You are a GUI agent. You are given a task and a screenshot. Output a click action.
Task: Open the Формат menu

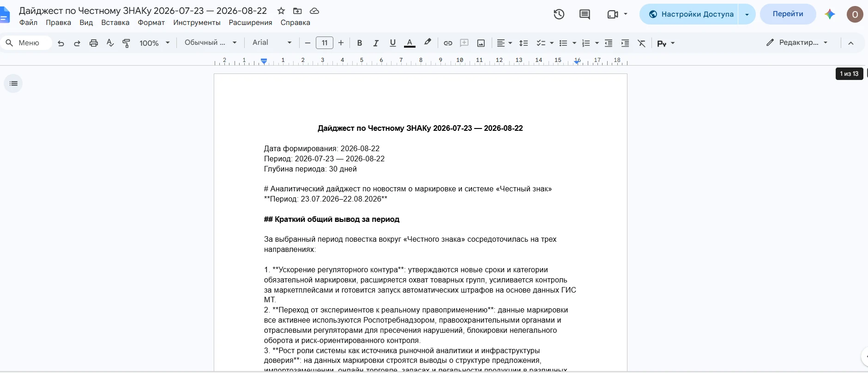click(x=151, y=23)
